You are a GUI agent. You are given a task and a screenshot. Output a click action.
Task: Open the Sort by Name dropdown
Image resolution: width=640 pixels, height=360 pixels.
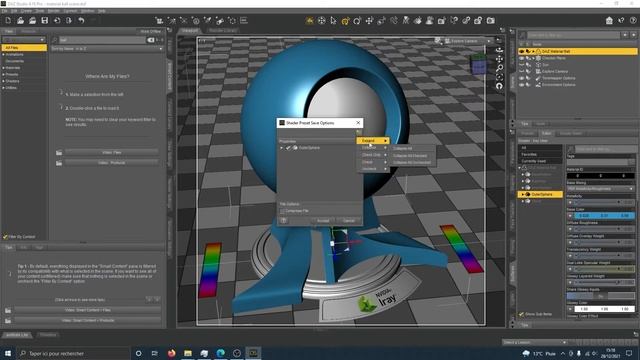tap(107, 49)
